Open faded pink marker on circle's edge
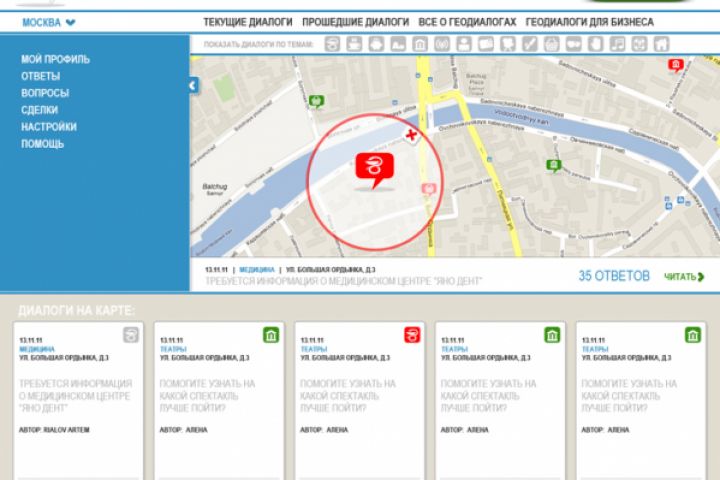Screen dimensions: 720x480 click(429, 189)
